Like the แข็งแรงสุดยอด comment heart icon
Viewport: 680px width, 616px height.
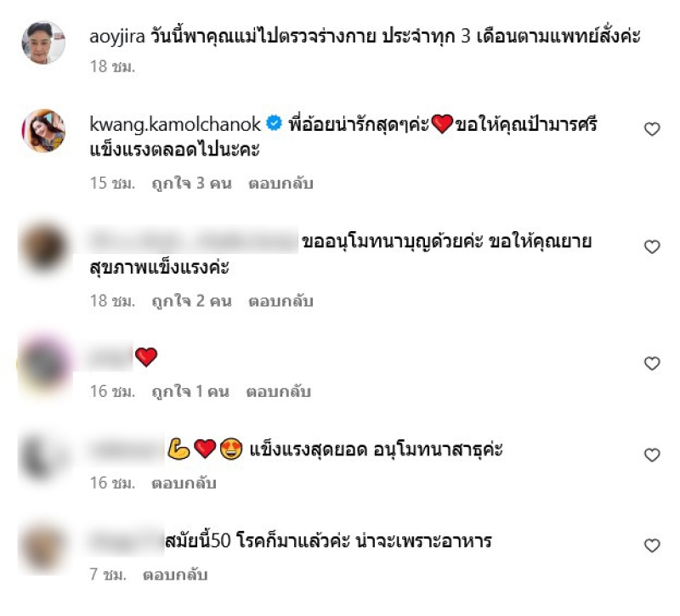(x=652, y=455)
